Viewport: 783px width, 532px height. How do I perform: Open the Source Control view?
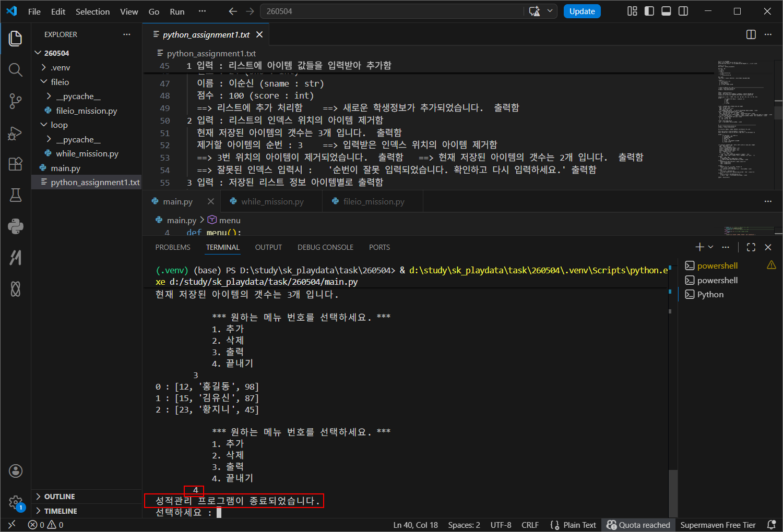coord(16,101)
